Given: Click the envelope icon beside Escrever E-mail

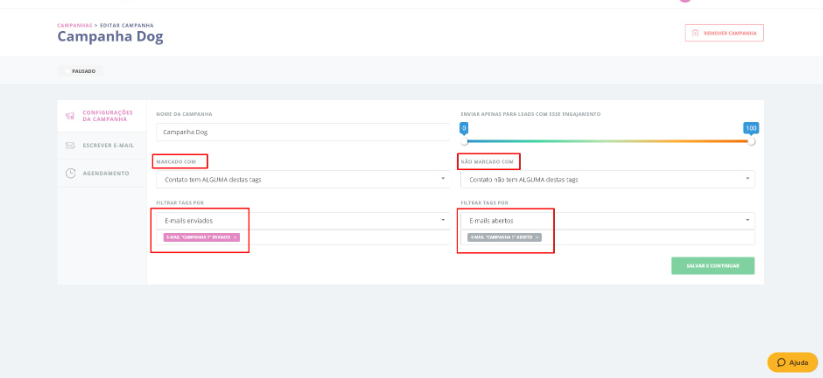Looking at the screenshot, I should [70, 145].
